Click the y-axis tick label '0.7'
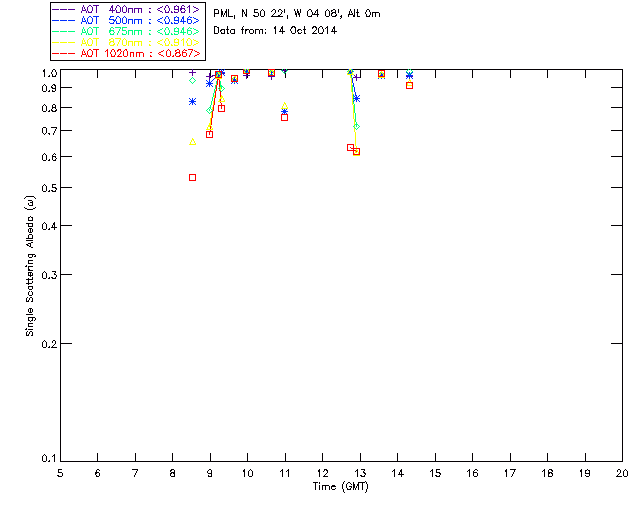Image resolution: width=640 pixels, height=512 pixels. tap(49, 131)
